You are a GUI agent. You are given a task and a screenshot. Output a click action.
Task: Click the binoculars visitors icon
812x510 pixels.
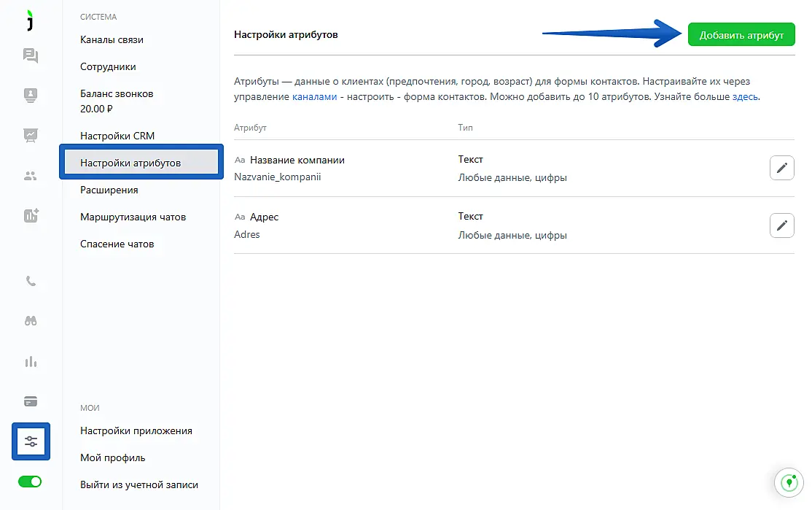tap(31, 321)
